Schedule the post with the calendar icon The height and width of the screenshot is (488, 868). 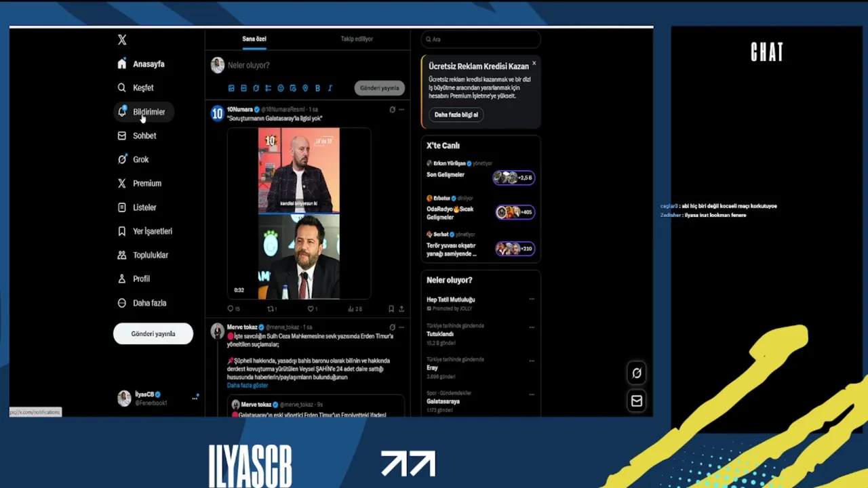point(293,88)
